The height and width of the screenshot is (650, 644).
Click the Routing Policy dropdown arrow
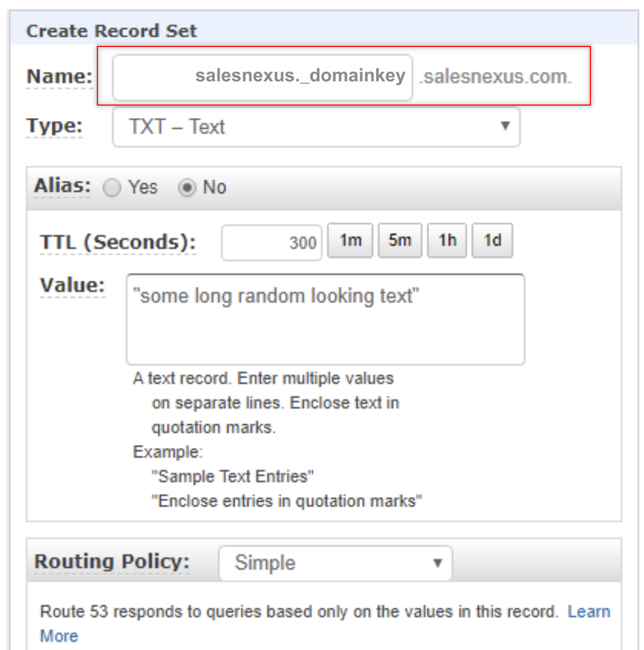click(437, 562)
